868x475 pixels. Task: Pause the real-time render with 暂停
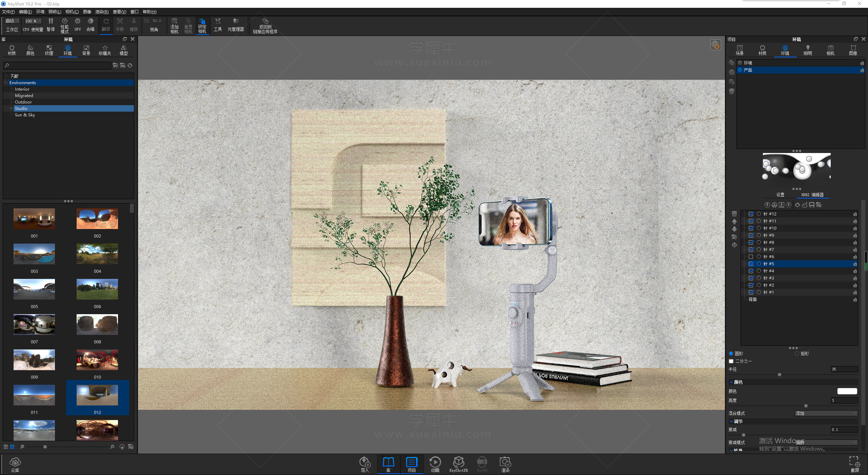(51, 25)
